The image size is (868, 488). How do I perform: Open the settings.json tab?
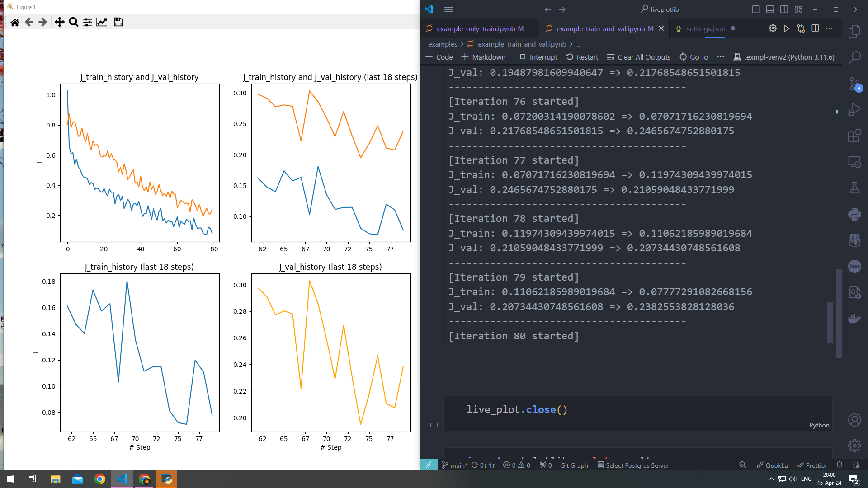point(705,28)
